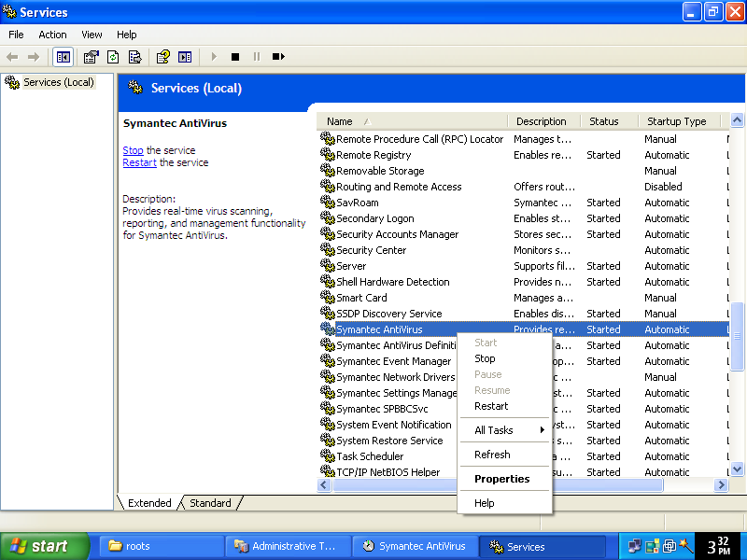
Task: Click the Restart Service toolbar icon
Action: pyautogui.click(x=278, y=57)
